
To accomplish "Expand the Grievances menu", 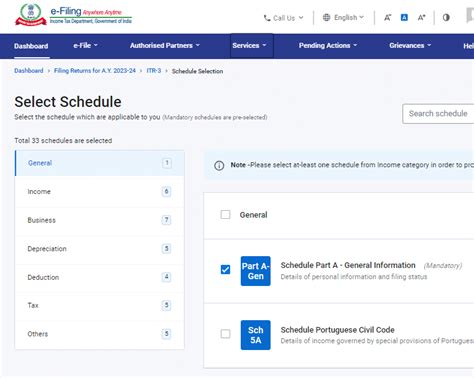I will tap(410, 46).
